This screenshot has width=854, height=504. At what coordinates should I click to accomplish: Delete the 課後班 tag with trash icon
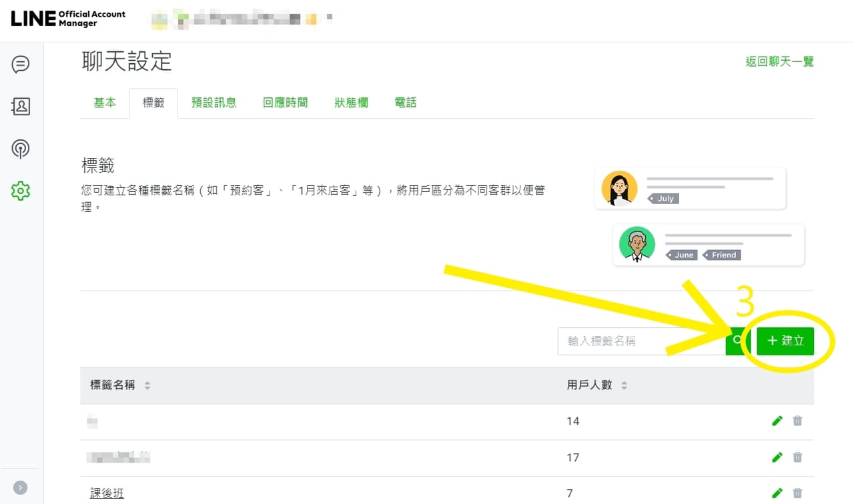click(797, 493)
